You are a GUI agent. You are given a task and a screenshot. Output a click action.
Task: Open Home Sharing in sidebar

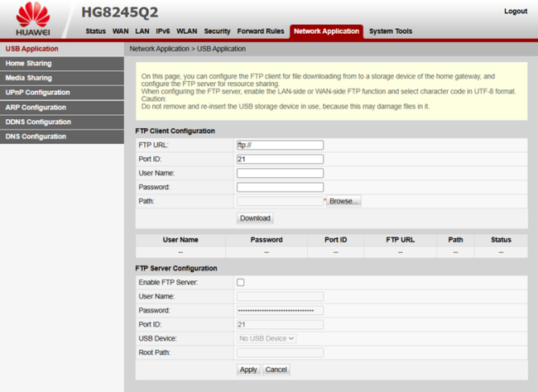pyautogui.click(x=28, y=63)
